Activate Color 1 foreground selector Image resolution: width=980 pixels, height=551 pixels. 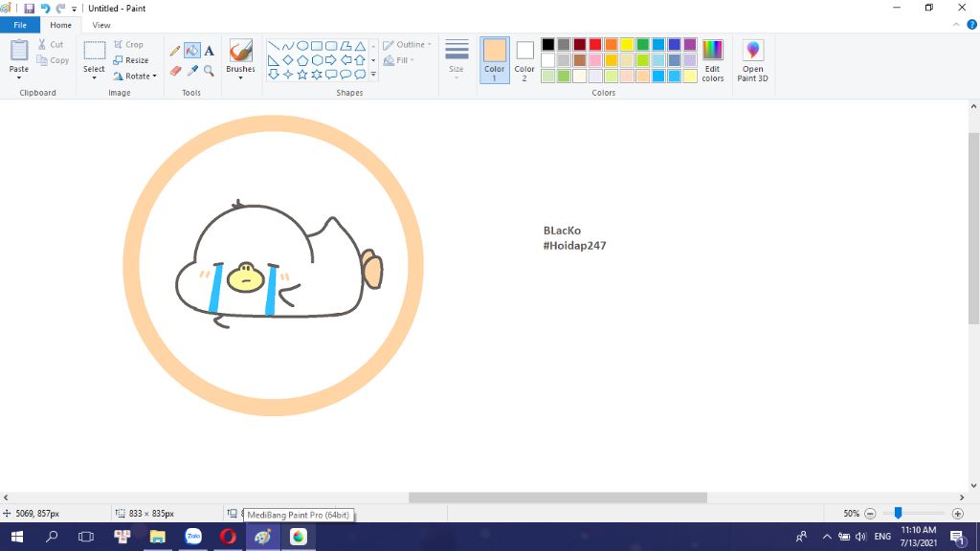click(495, 60)
